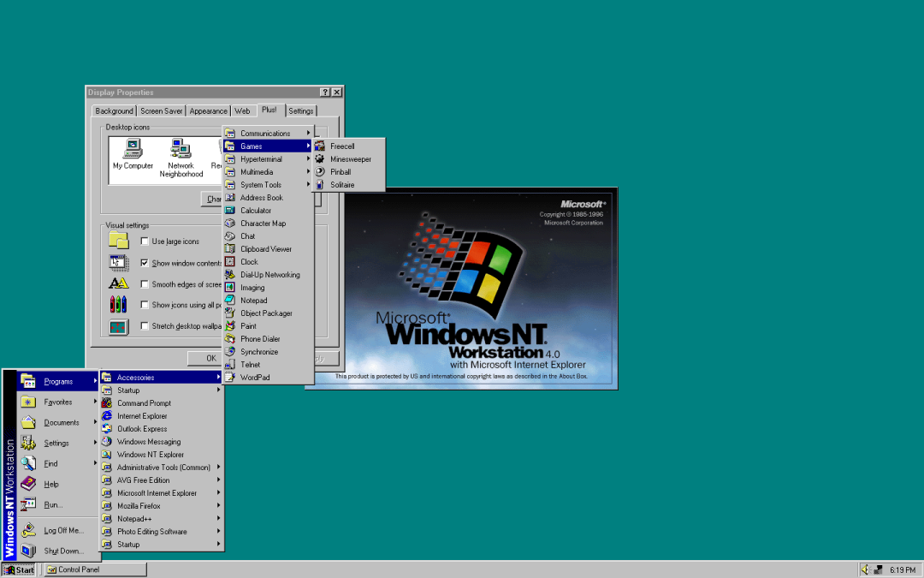This screenshot has width=924, height=578.
Task: Open the Settings tab in Display Properties
Action: [301, 110]
